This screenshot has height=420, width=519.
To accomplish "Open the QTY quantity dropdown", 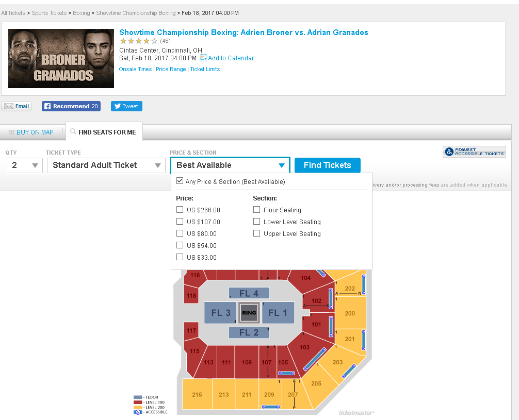I will pos(25,165).
